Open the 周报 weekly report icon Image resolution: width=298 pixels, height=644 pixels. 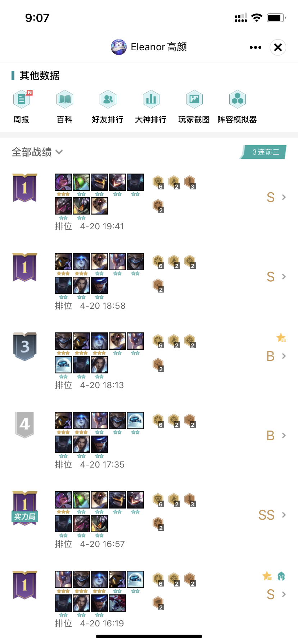[x=22, y=99]
